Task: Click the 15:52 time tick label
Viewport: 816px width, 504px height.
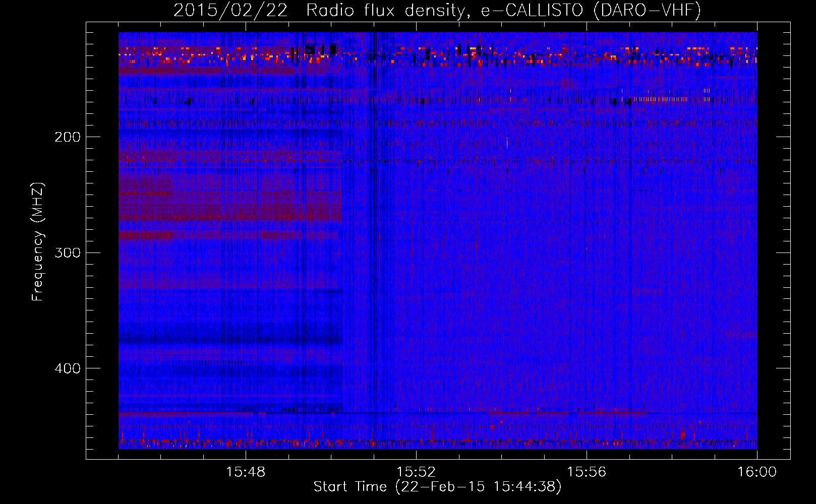Action: click(416, 472)
